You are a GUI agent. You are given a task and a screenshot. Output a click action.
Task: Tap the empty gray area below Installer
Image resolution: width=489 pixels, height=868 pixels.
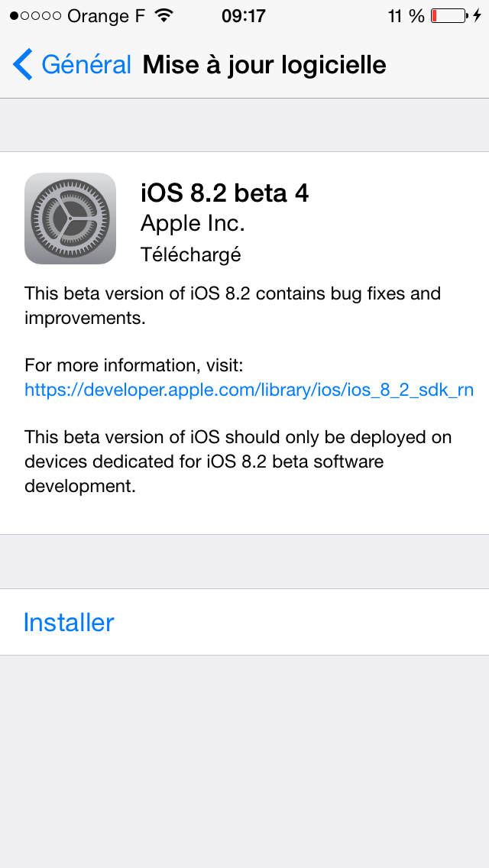pyautogui.click(x=244, y=762)
